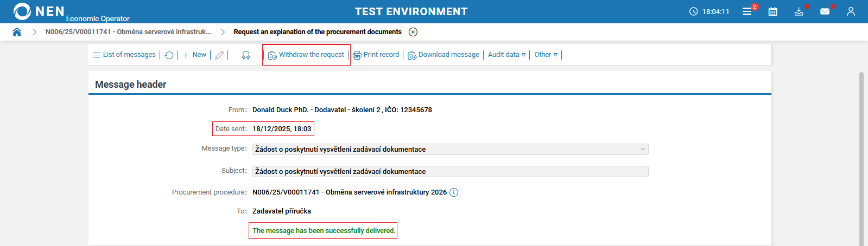The image size is (868, 246).
Task: Expand the Other dropdown menu
Action: [546, 55]
